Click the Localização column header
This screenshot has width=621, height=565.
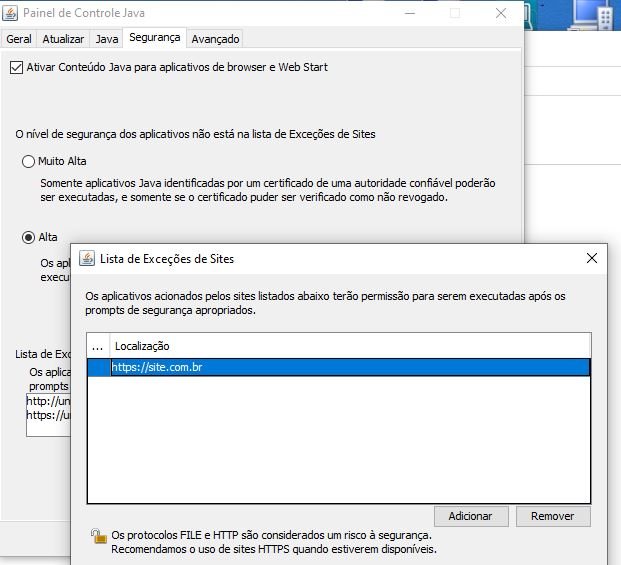[350, 346]
